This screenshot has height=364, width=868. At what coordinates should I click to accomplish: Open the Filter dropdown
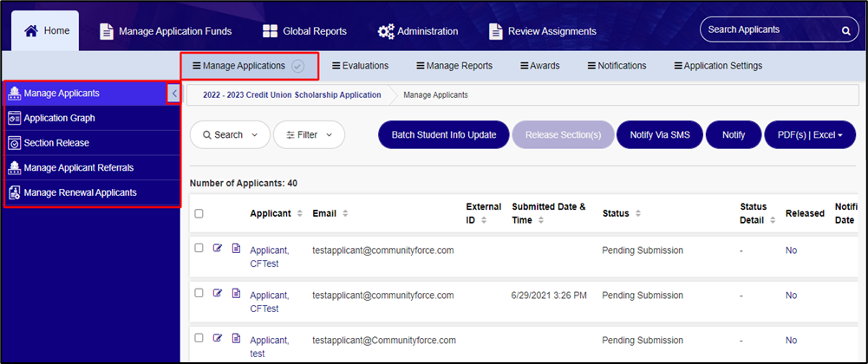pyautogui.click(x=309, y=135)
